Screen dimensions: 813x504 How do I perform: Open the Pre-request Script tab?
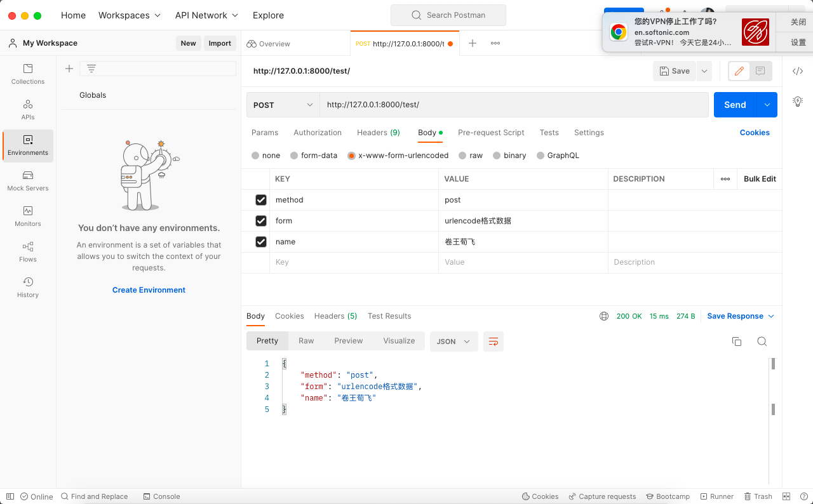coord(491,133)
